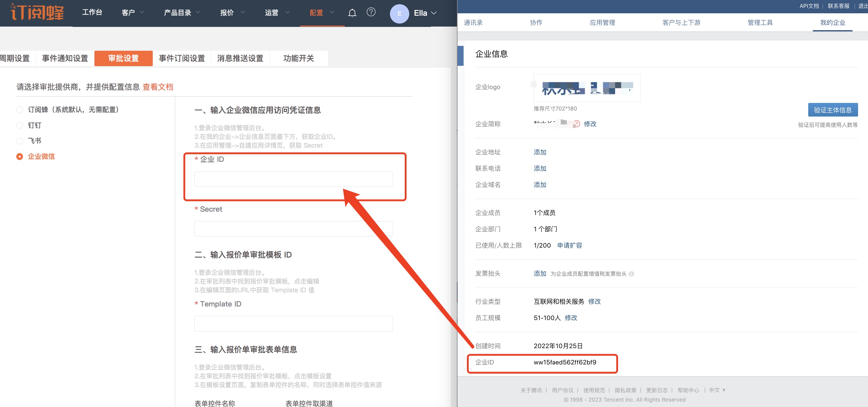The height and width of the screenshot is (407, 868).
Task: Switch to 功能开关 tab
Action: coord(298,58)
